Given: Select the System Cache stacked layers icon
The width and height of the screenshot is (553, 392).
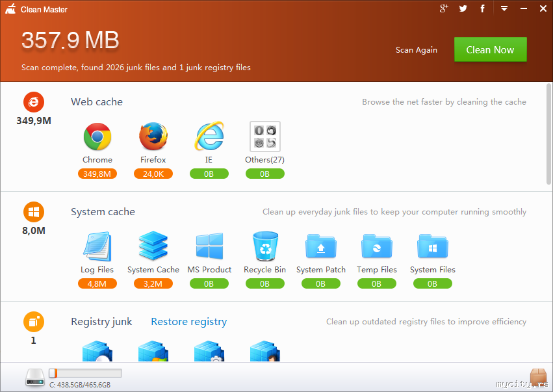Looking at the screenshot, I should [x=153, y=246].
